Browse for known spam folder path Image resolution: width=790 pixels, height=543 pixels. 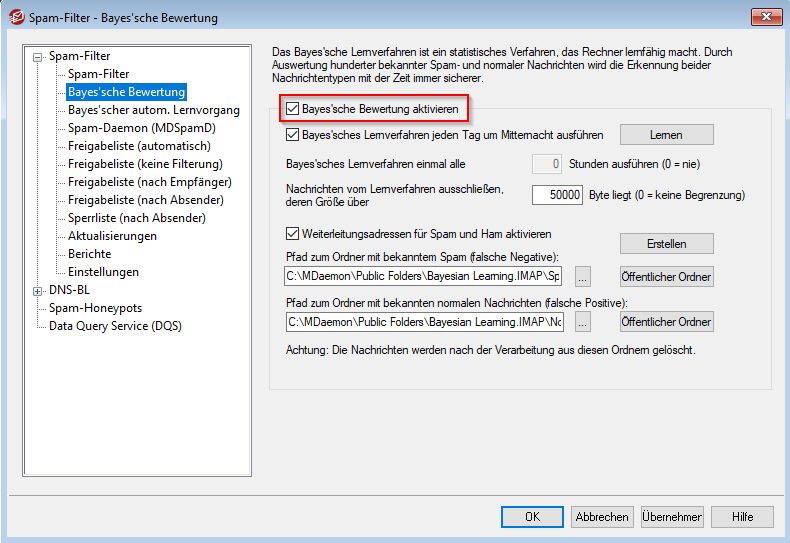tap(583, 277)
